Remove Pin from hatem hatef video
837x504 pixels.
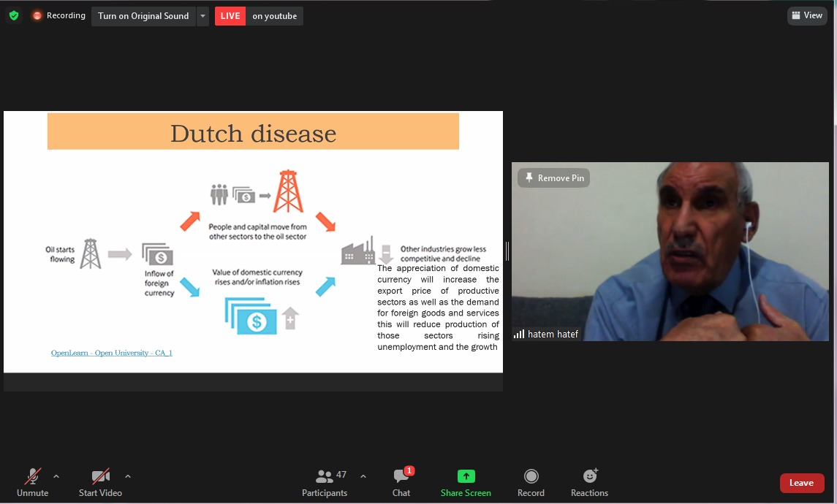coord(554,177)
